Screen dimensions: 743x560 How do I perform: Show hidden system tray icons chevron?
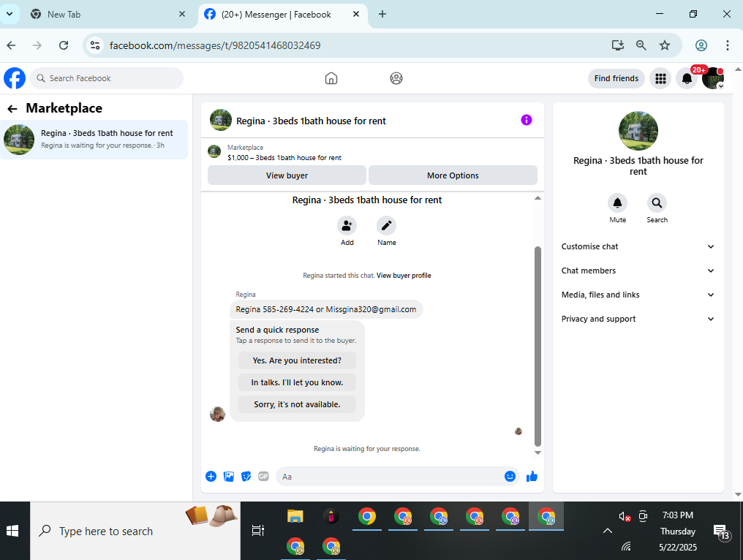coord(607,531)
